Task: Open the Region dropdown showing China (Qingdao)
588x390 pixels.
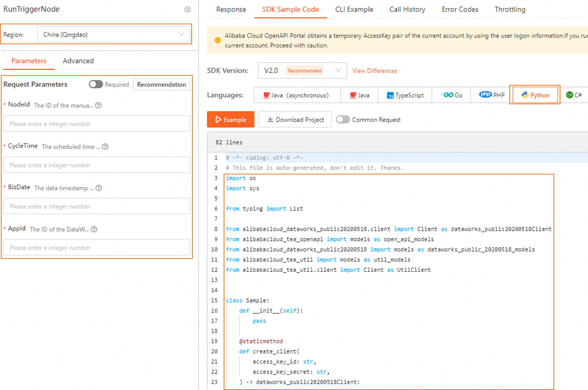Action: (x=114, y=34)
